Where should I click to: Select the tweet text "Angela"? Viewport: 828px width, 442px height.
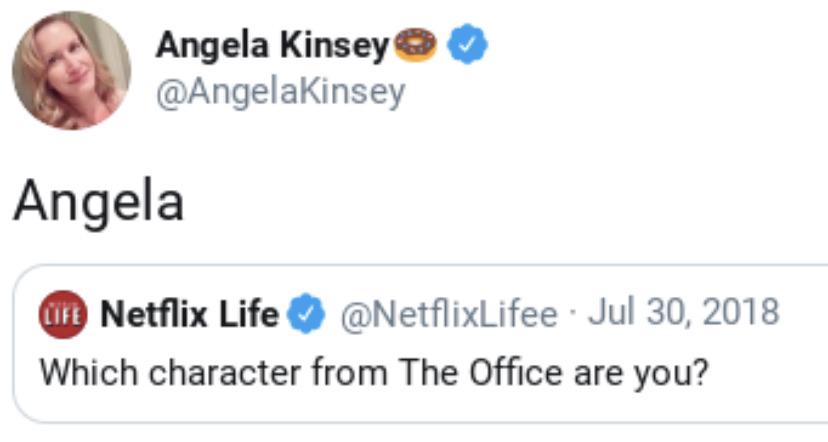98,202
